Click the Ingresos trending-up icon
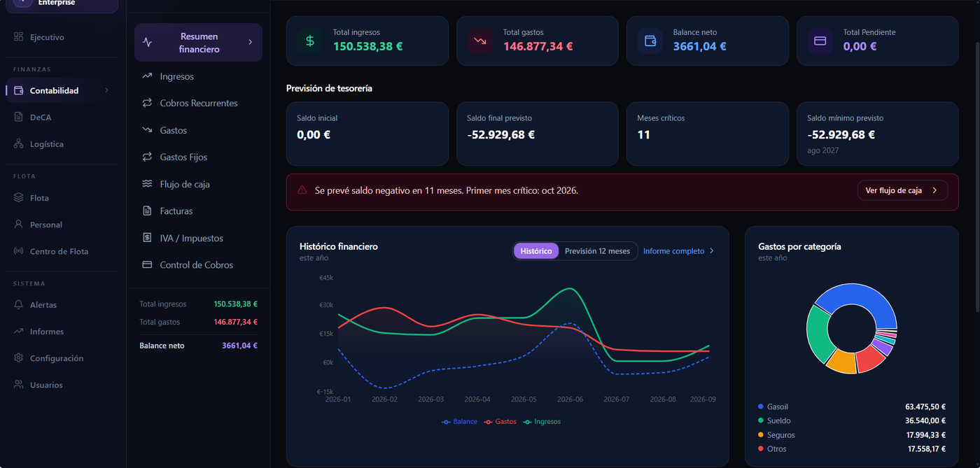This screenshot has width=980, height=468. [147, 76]
